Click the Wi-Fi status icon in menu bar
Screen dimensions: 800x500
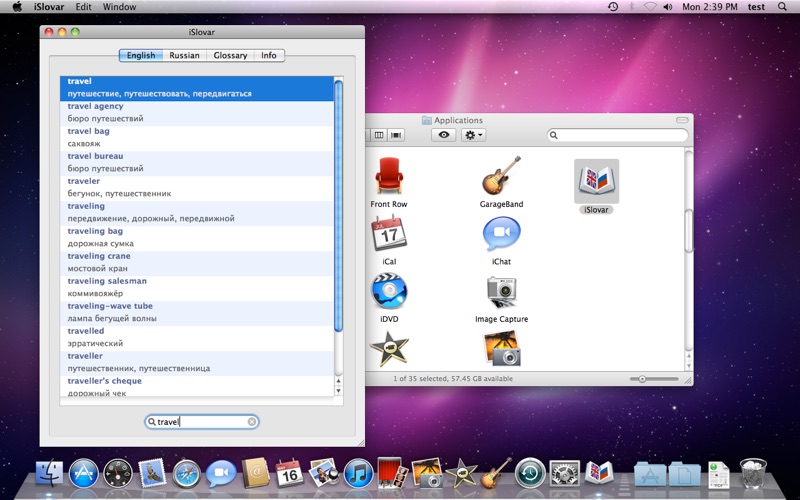click(x=649, y=7)
